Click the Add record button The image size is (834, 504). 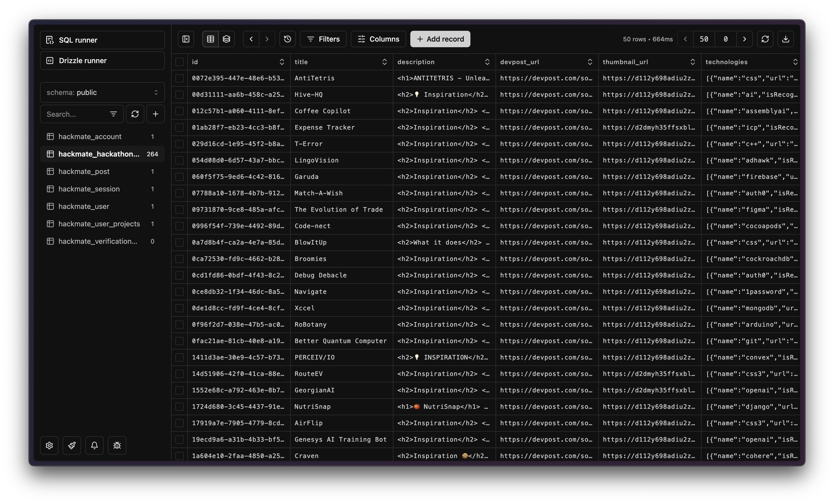[x=440, y=39]
